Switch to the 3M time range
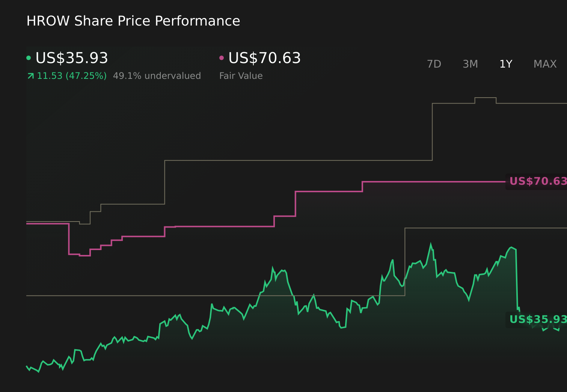 click(x=470, y=64)
